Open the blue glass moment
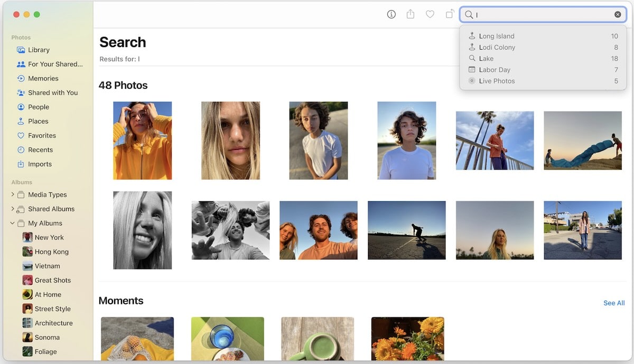The height and width of the screenshot is (364, 634). pos(228,339)
